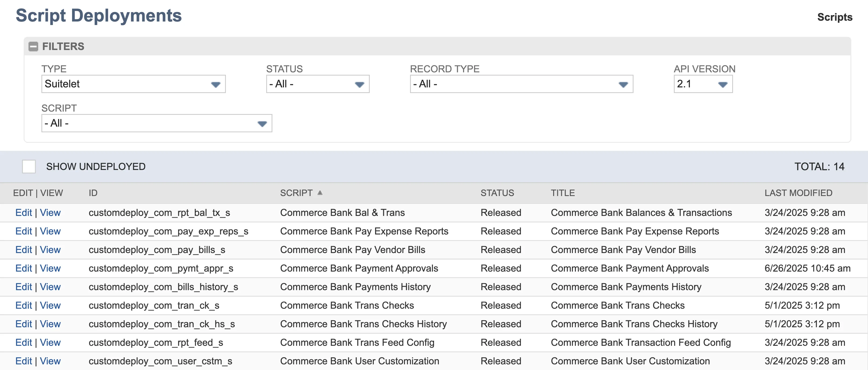Select the customdeploy_com_bills_history_s ID cell

tap(163, 287)
